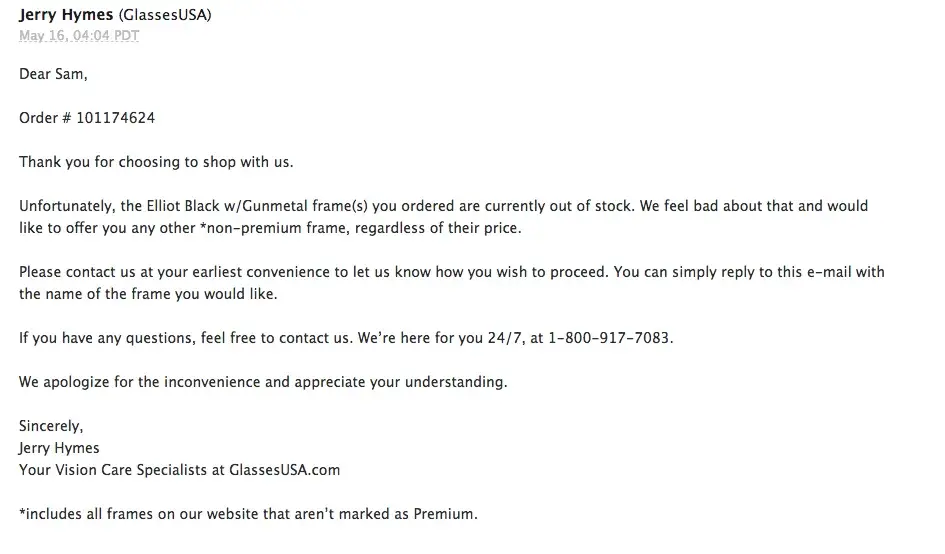Image resolution: width=945 pixels, height=554 pixels.
Task: Click the May 16, 04:04 PDT timestamp
Action: point(79,37)
